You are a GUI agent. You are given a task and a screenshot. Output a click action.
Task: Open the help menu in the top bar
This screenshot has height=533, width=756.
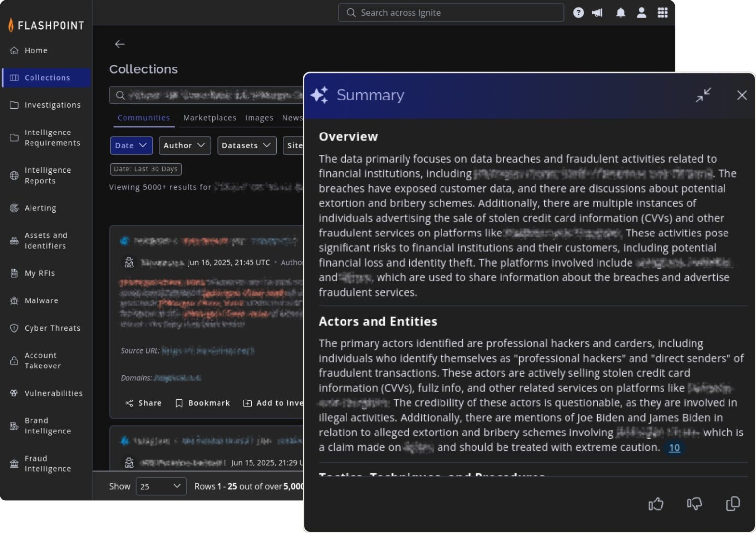pos(578,12)
